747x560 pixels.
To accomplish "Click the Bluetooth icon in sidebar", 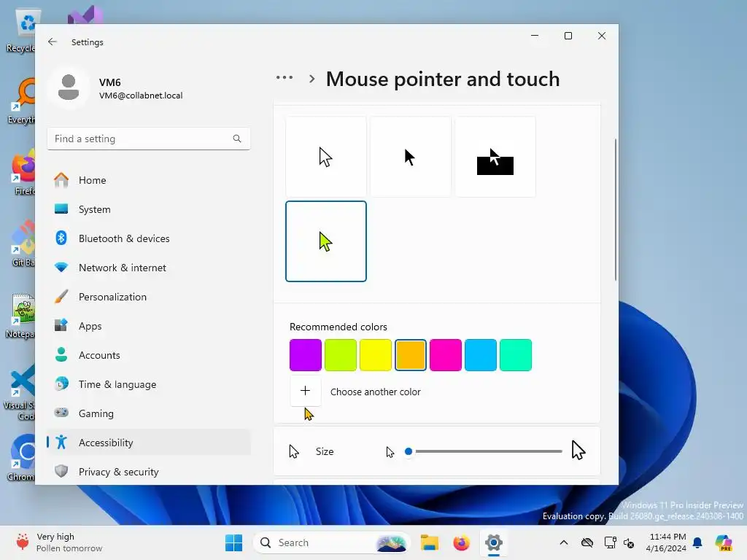I will coord(61,238).
